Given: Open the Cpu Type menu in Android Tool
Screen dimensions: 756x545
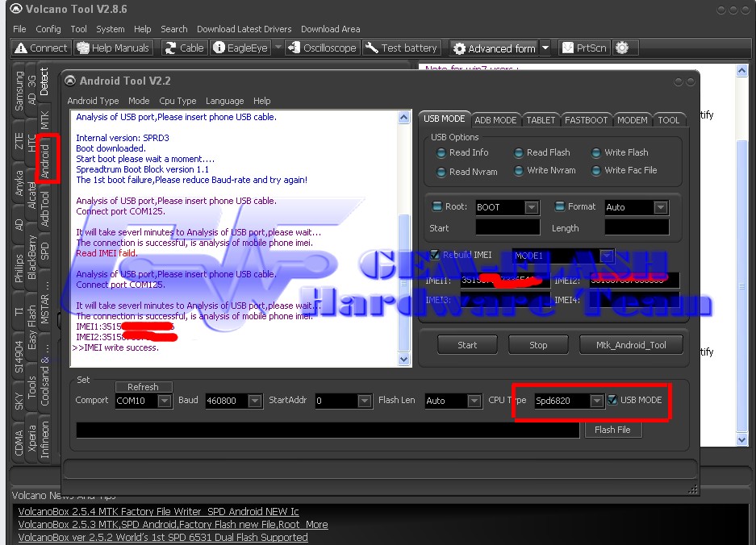Looking at the screenshot, I should pyautogui.click(x=178, y=101).
